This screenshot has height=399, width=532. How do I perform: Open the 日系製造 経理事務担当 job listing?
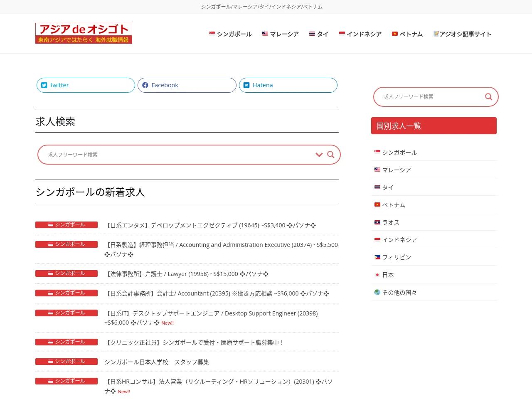[221, 249]
